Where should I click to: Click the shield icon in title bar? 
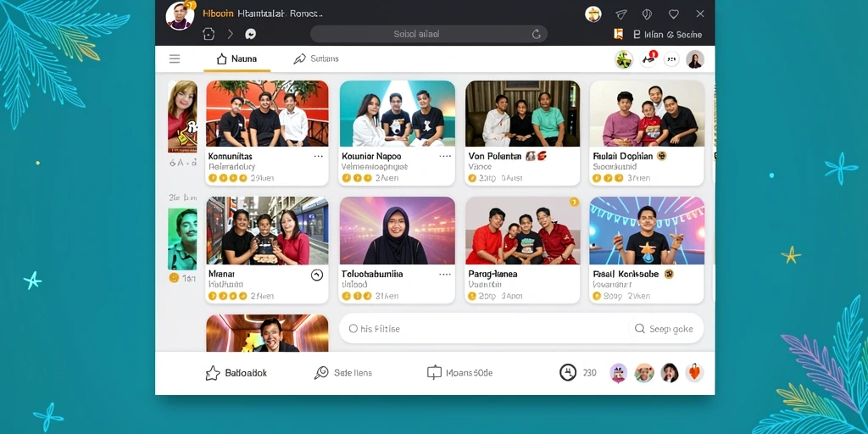pos(647,14)
